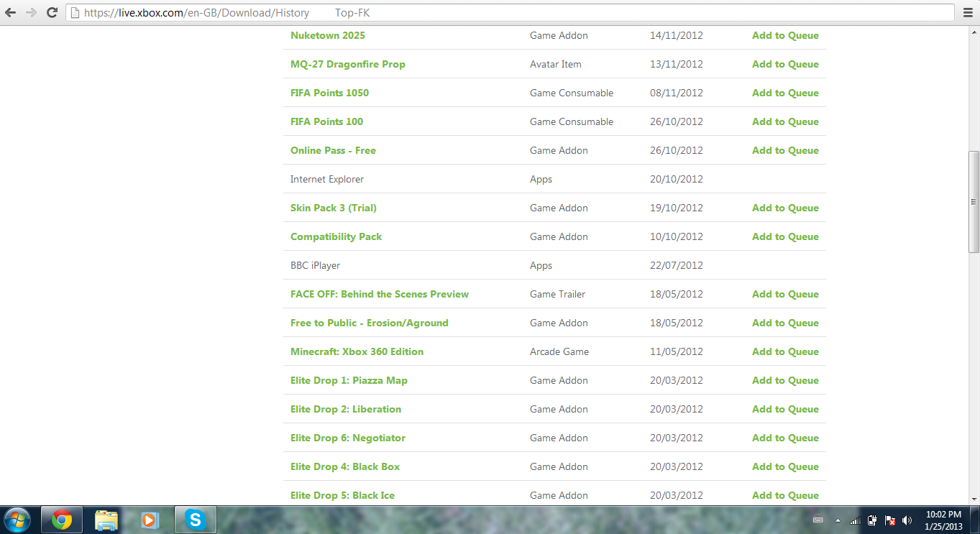Add FIFA Points 1050 to Queue

pos(785,93)
